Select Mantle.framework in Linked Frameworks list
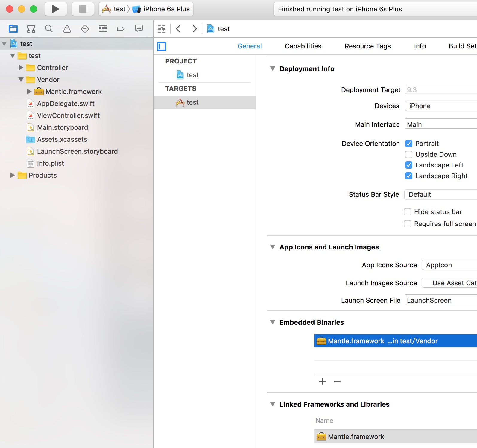This screenshot has height=448, width=477. pyautogui.click(x=396, y=437)
